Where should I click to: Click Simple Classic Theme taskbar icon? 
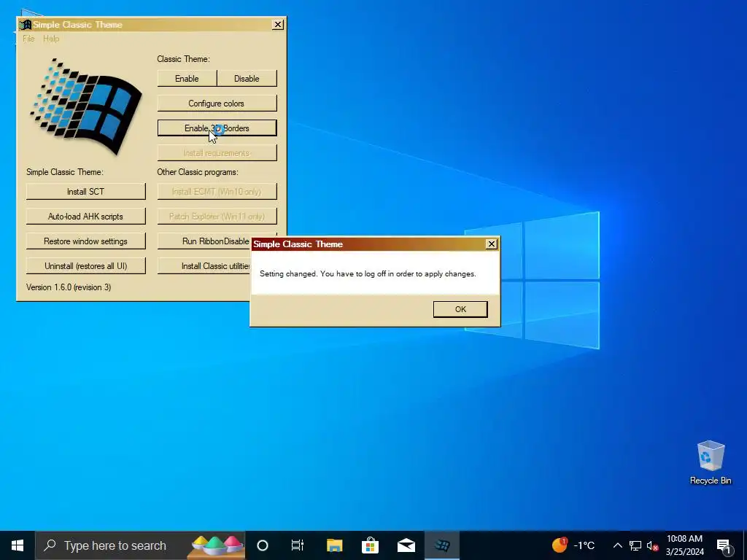pos(442,545)
